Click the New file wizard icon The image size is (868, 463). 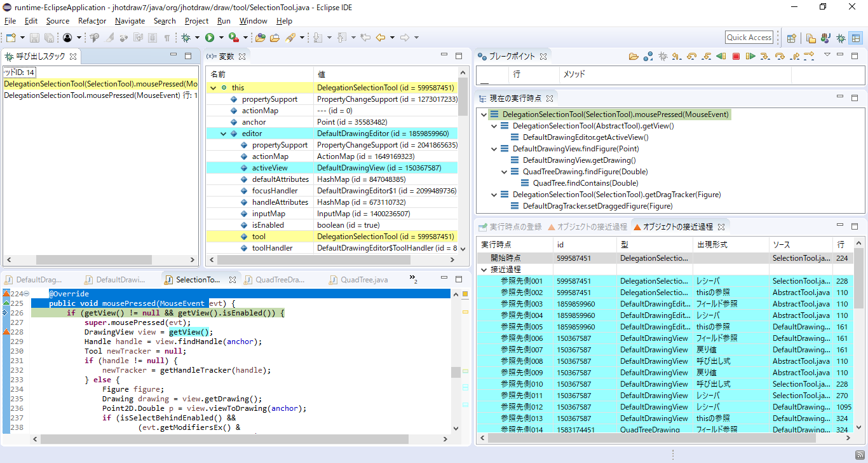click(x=11, y=38)
